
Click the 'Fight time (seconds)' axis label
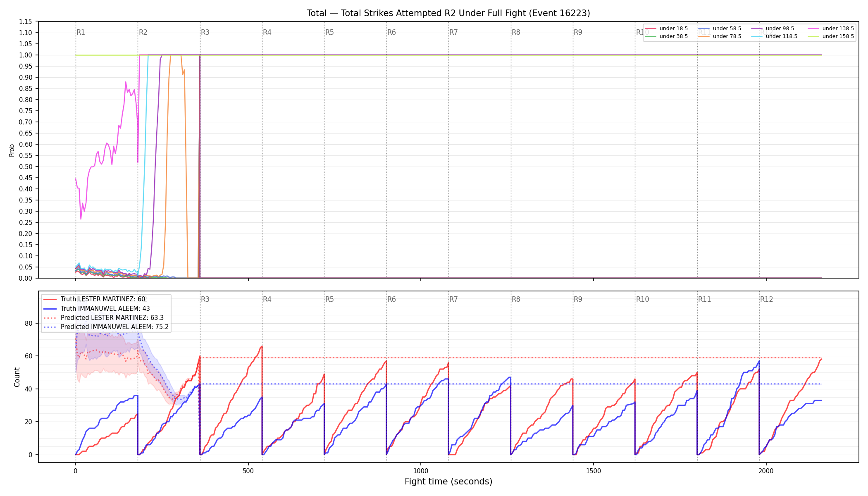pos(448,482)
